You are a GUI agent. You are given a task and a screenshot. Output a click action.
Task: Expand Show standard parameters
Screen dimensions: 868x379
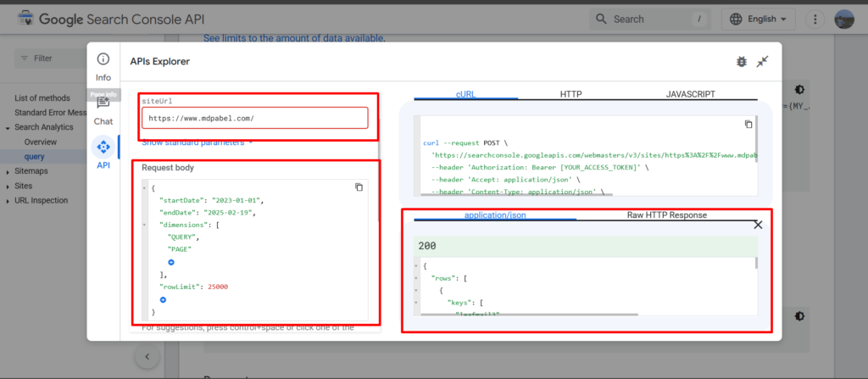coord(197,142)
